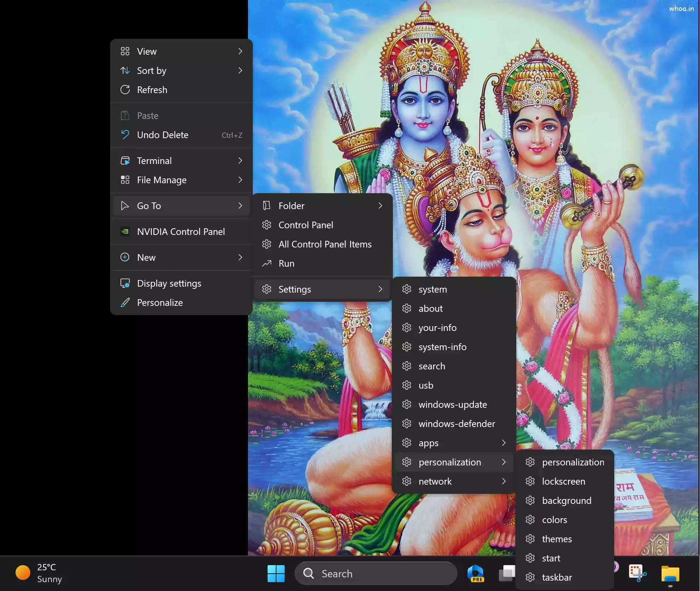
Task: Open the NVIDIA Control Panel
Action: click(181, 231)
